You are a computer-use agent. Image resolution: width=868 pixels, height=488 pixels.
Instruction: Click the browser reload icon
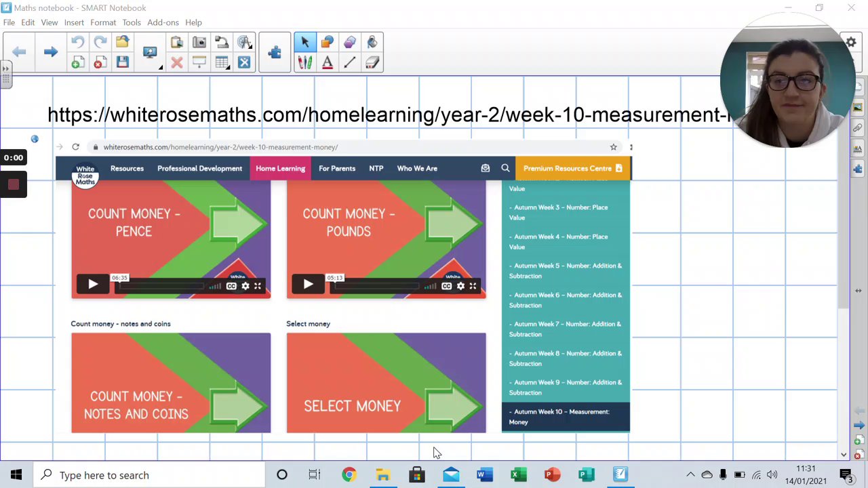coord(75,147)
